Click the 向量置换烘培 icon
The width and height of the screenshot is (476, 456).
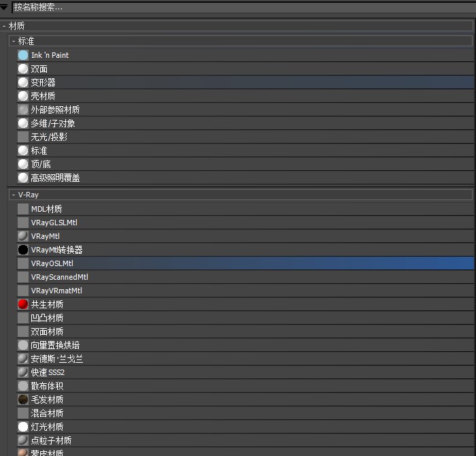click(22, 345)
